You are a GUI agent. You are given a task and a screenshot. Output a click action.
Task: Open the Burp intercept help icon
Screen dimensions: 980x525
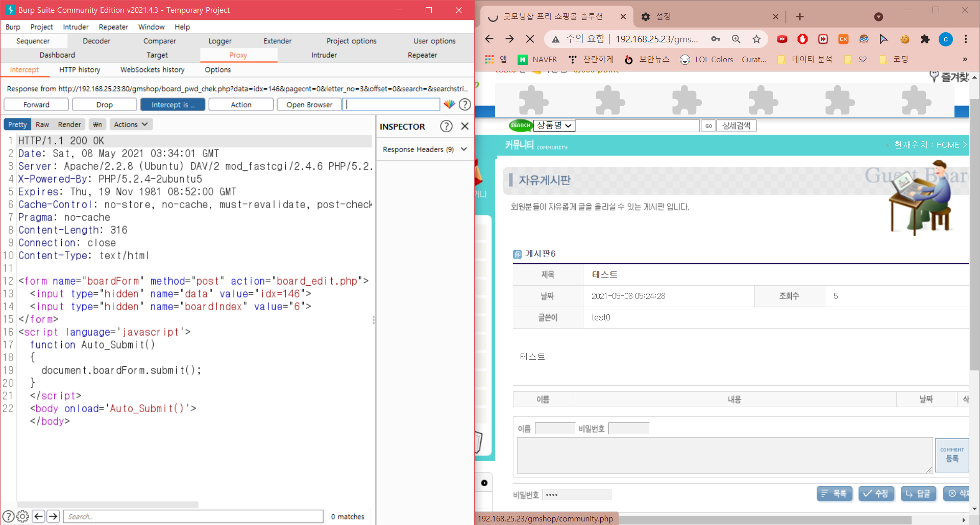(464, 105)
